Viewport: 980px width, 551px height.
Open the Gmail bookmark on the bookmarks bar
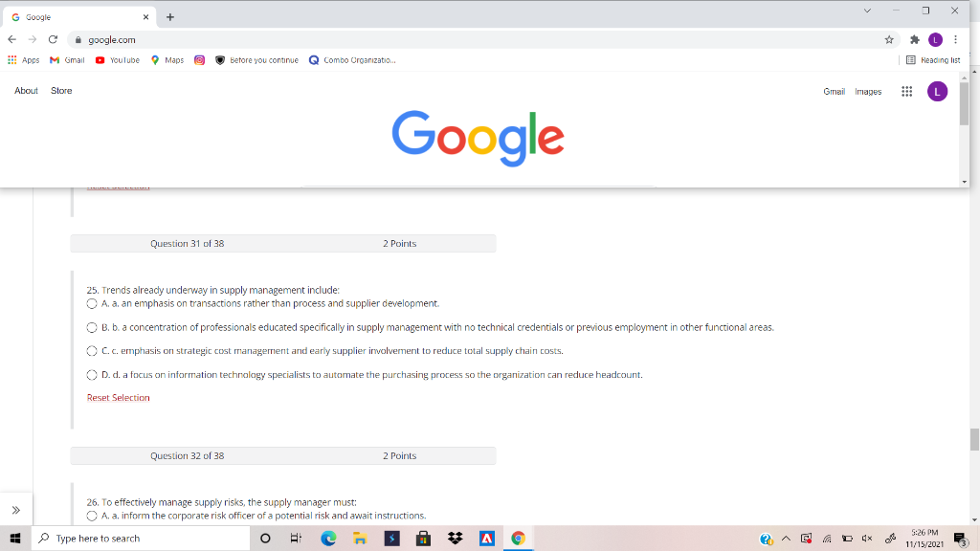[x=65, y=59]
